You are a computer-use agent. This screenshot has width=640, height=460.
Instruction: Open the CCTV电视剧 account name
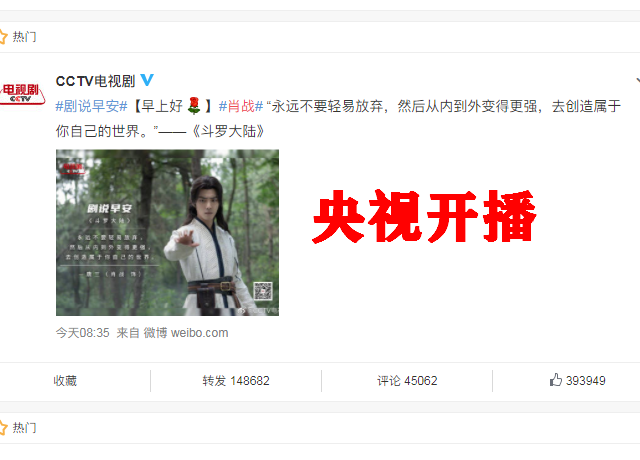coord(95,81)
